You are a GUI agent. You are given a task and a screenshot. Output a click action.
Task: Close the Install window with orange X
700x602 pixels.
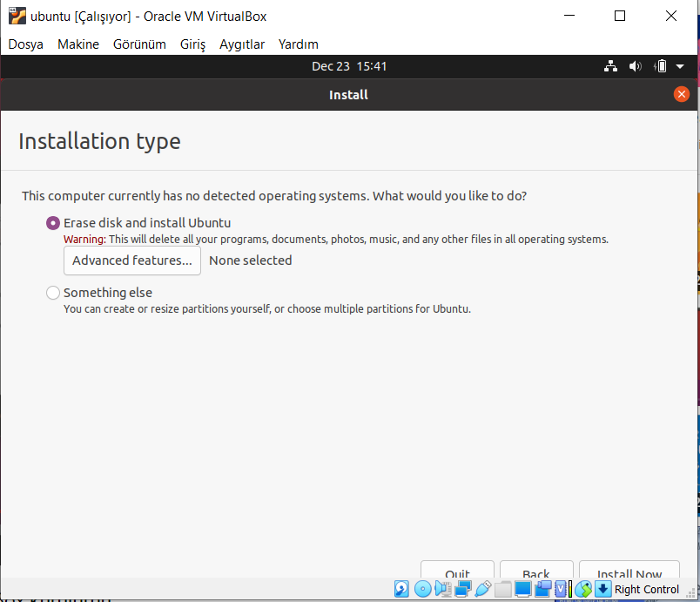[681, 94]
